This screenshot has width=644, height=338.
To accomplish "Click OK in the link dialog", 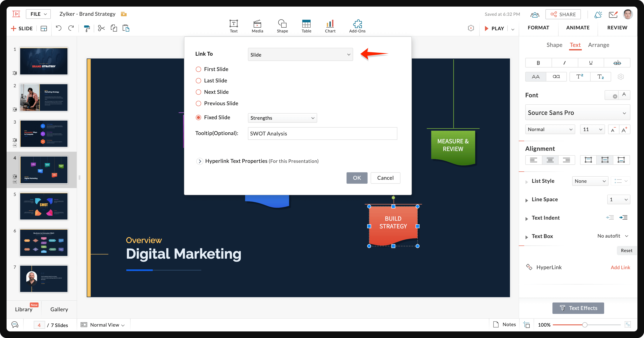I will tap(357, 178).
